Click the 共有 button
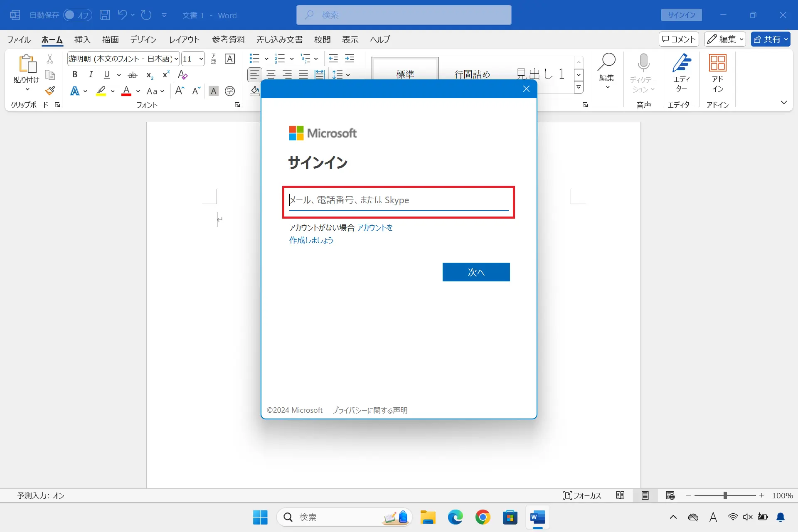Viewport: 798px width, 532px height. click(x=771, y=39)
